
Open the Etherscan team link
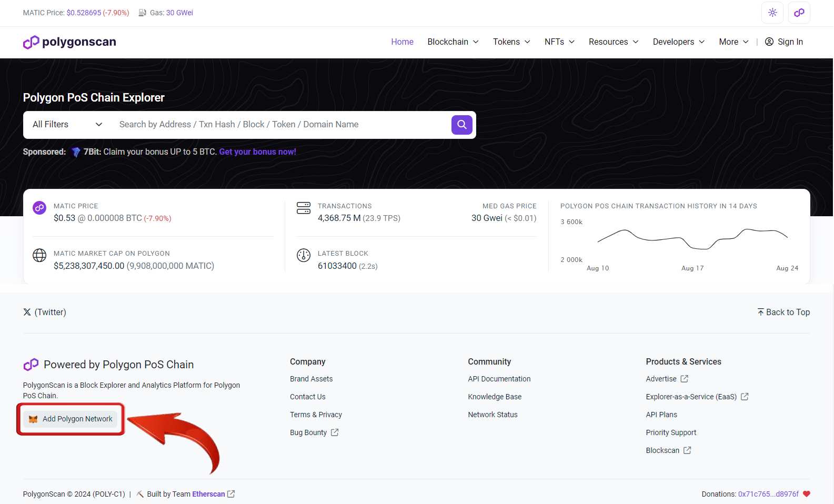click(208, 494)
